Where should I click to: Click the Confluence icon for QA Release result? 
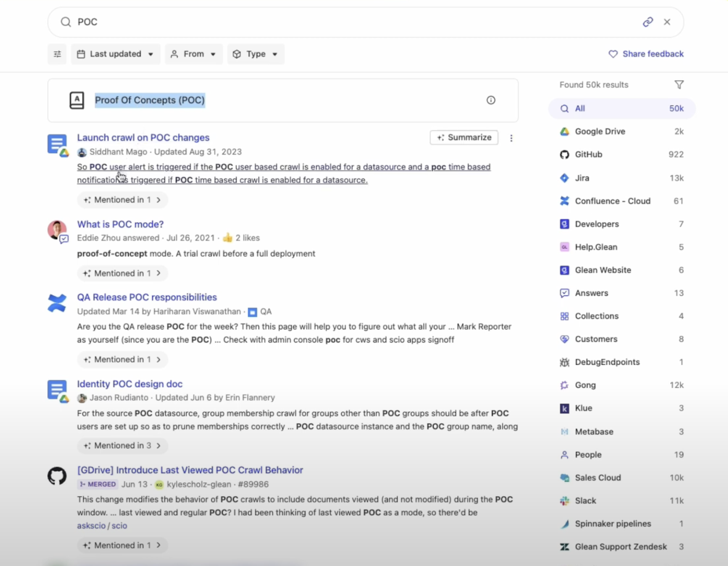click(x=57, y=303)
